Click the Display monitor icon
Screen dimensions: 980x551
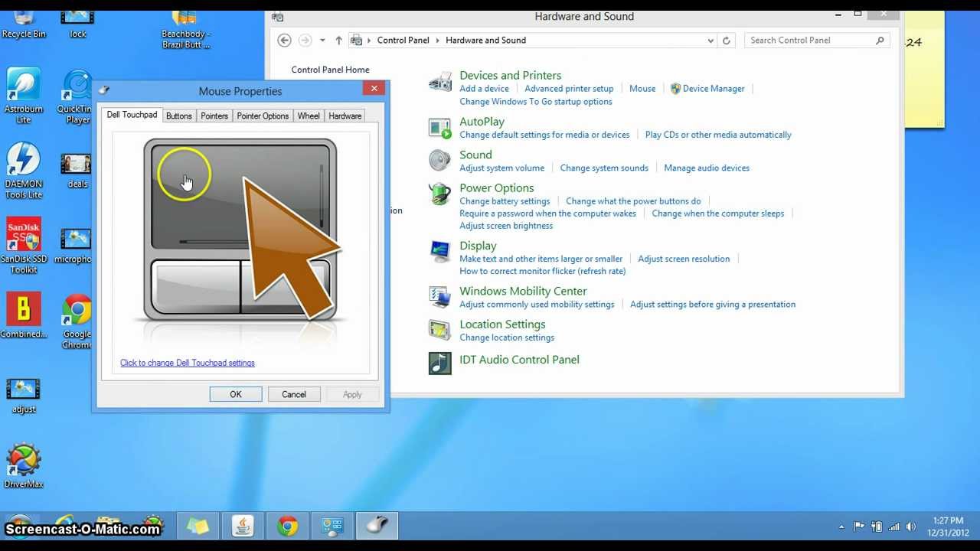(440, 251)
